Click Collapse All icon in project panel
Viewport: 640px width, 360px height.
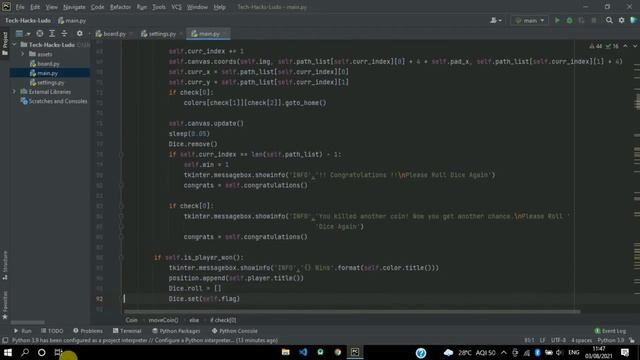[x=64, y=33]
